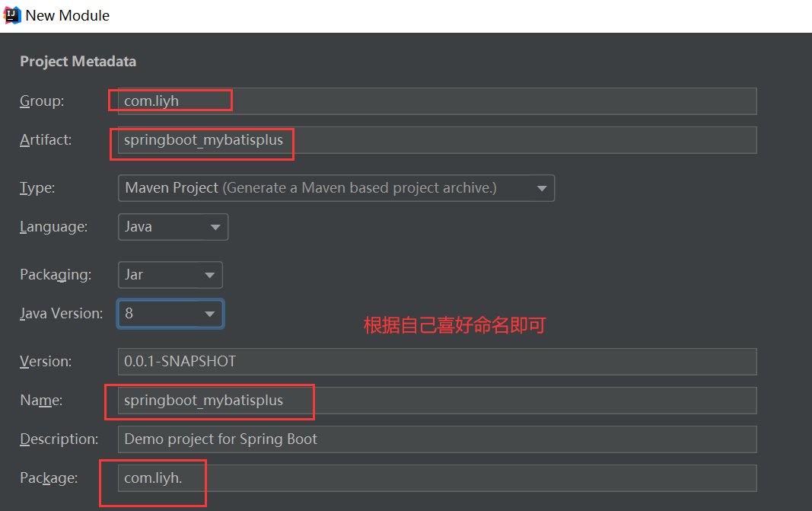Click the Packaging label
Image resolution: width=812 pixels, height=511 pixels.
[56, 275]
